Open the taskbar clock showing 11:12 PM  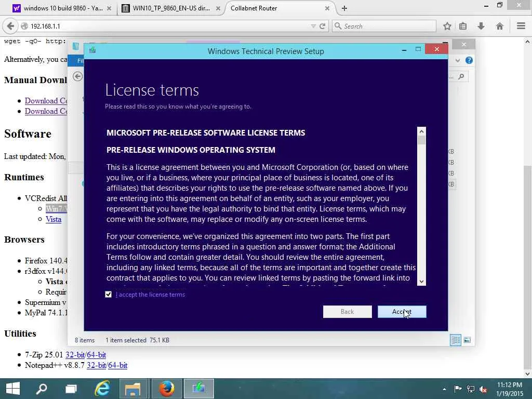[510, 389]
